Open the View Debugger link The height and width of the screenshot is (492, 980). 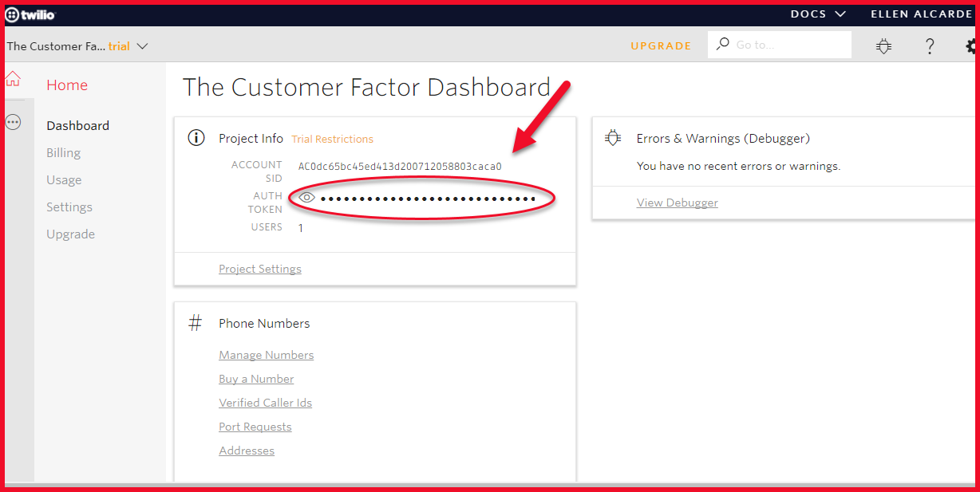point(678,203)
